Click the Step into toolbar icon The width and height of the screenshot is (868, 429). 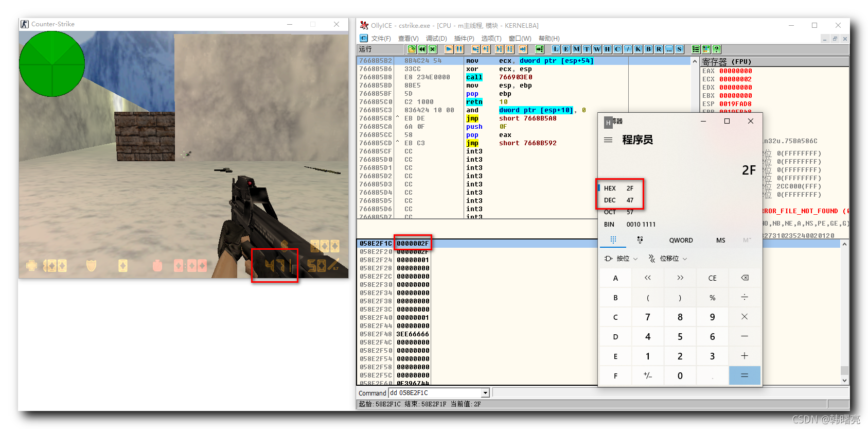pyautogui.click(x=475, y=49)
